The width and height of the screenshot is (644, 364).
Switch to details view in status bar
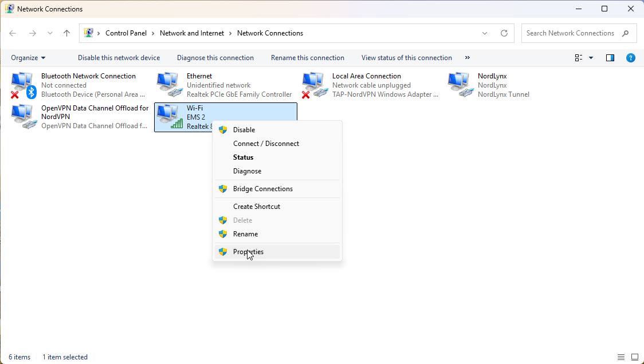pos(622,357)
